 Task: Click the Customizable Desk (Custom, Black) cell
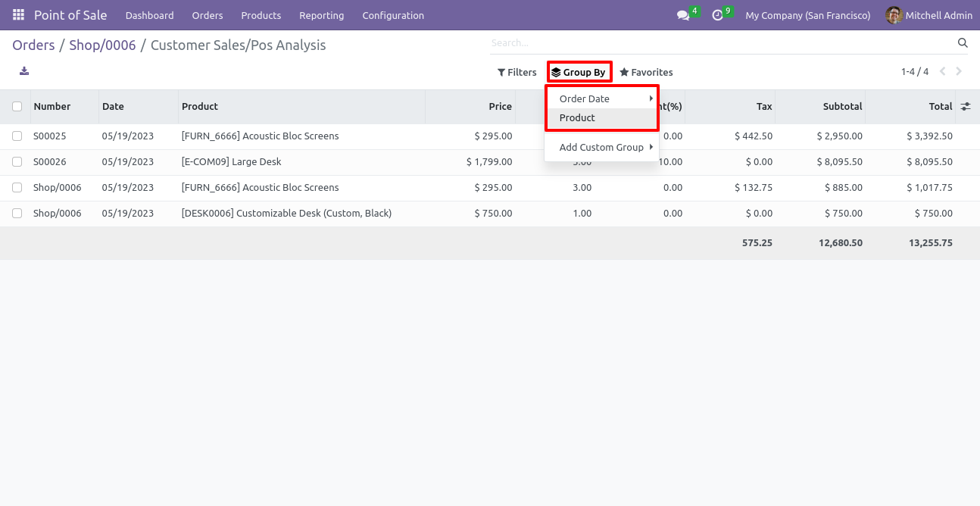click(287, 214)
